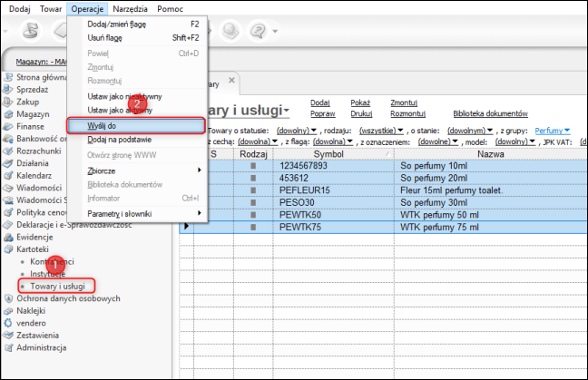Screen dimensions: 588x380
Task: Click the Popraw link
Action: pos(322,113)
